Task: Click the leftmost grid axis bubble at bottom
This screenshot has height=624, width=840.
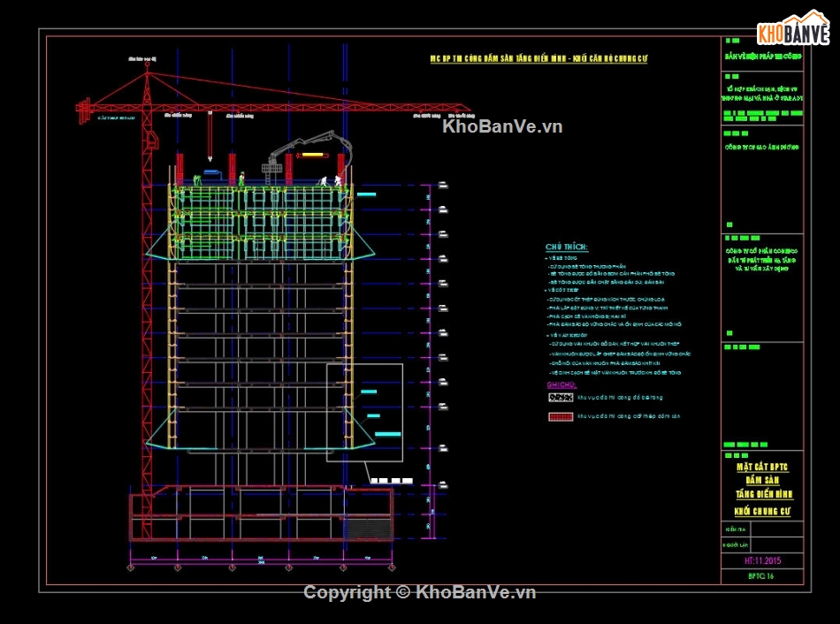Action: [130, 567]
